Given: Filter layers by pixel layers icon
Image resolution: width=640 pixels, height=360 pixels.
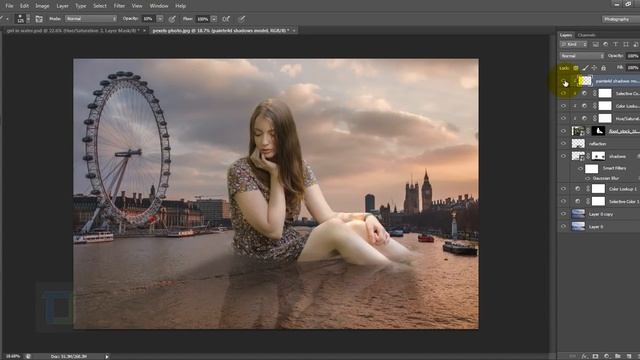Looking at the screenshot, I should (596, 44).
